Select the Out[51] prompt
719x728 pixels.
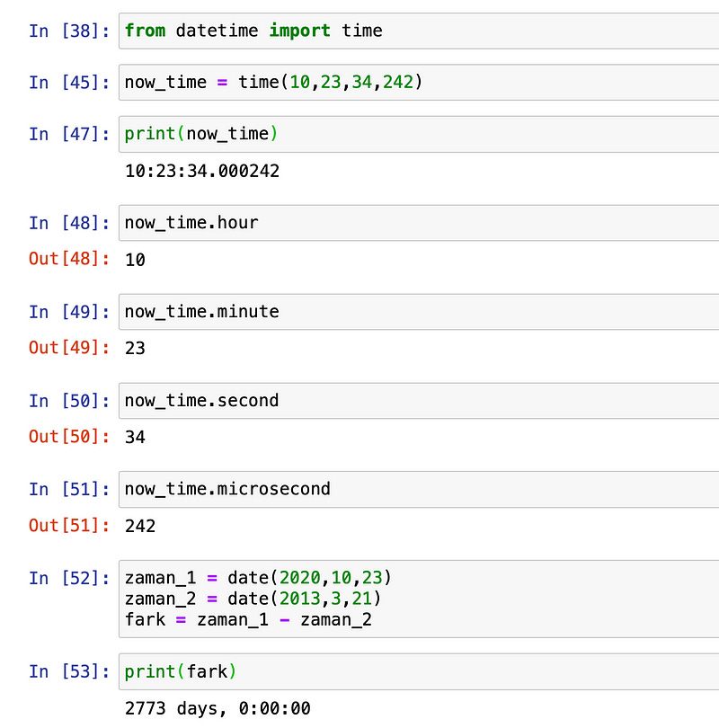[x=69, y=526]
